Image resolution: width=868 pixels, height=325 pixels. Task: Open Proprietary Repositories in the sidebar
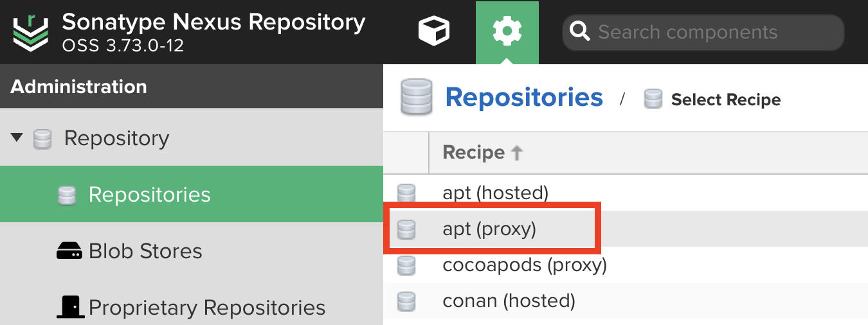(206, 308)
